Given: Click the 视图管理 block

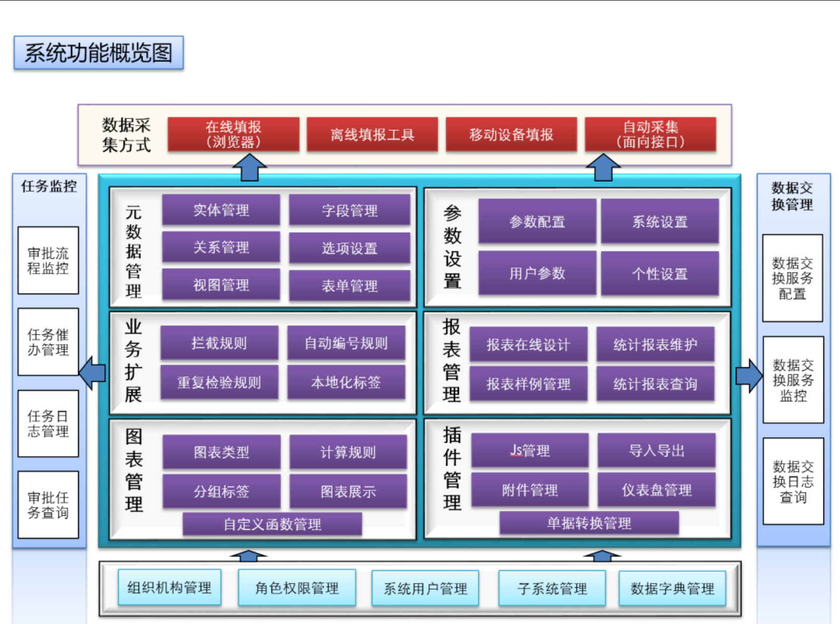Looking at the screenshot, I should (x=221, y=285).
